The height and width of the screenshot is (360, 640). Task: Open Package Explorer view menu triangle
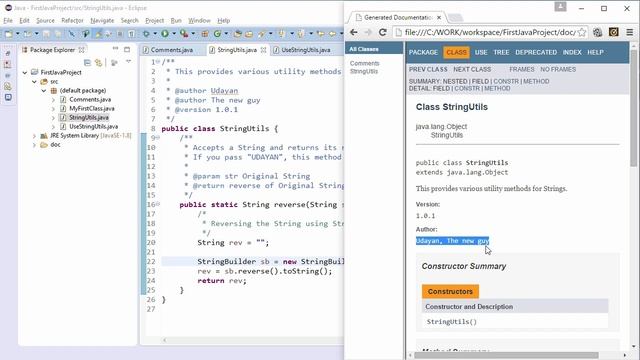pos(129,62)
